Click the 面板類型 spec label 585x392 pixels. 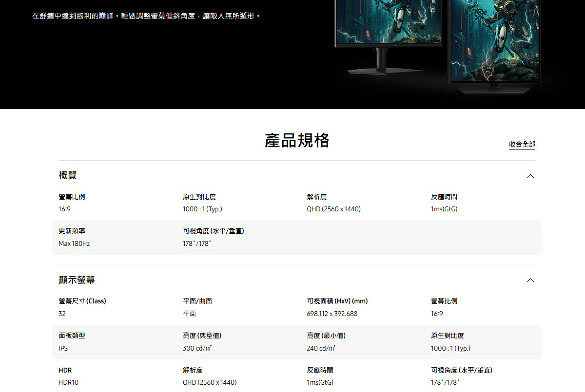(72, 336)
